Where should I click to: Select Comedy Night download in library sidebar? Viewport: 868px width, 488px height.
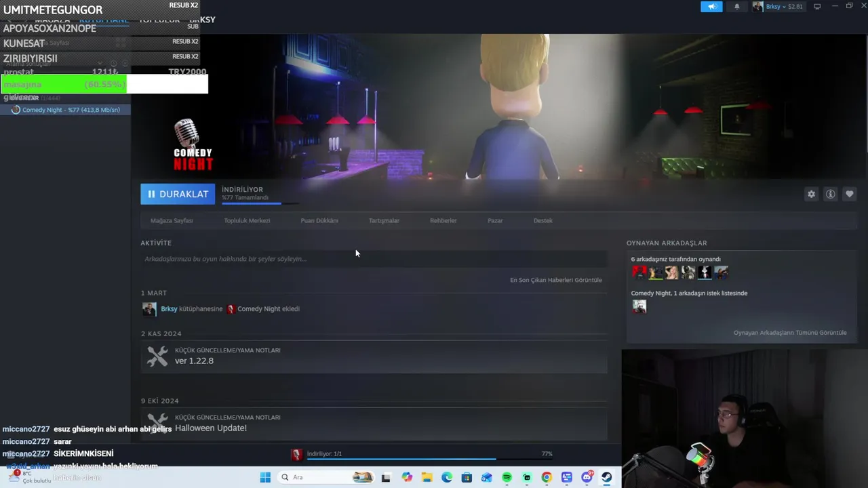click(65, 110)
